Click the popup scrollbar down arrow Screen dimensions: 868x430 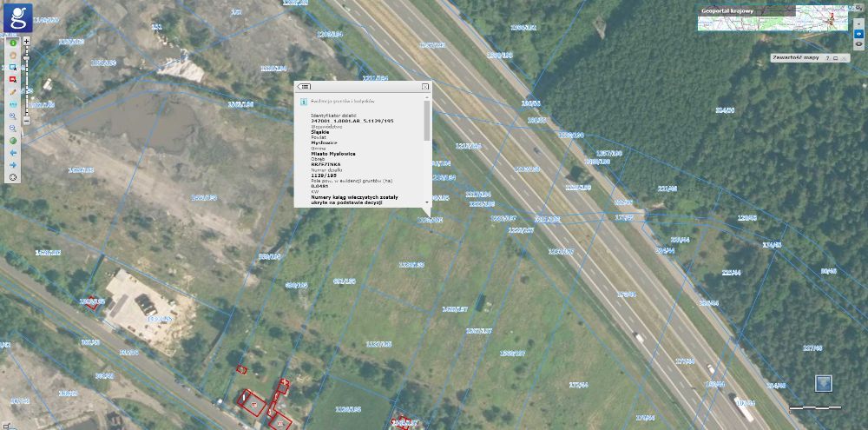pyautogui.click(x=426, y=202)
